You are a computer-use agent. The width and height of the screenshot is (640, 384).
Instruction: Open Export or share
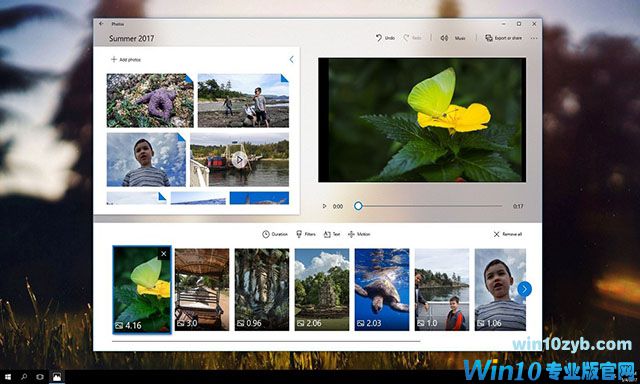(x=503, y=38)
